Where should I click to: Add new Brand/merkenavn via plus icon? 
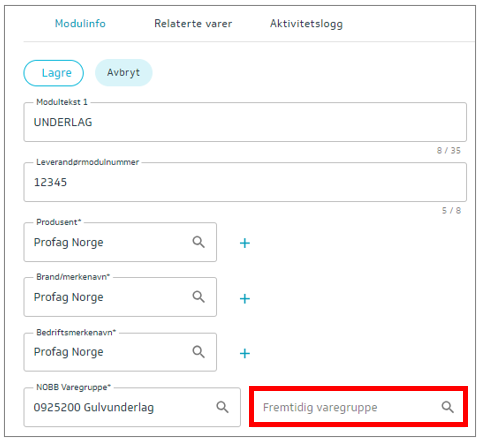[x=245, y=298]
